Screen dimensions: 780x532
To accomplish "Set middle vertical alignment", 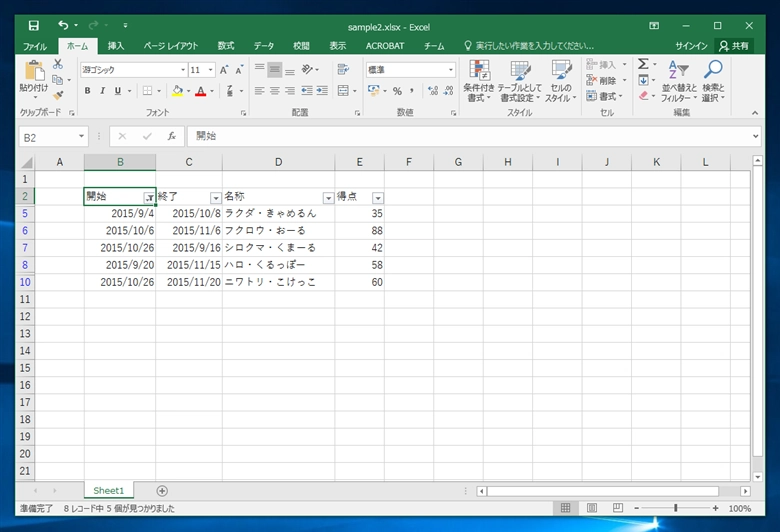I will click(x=275, y=70).
